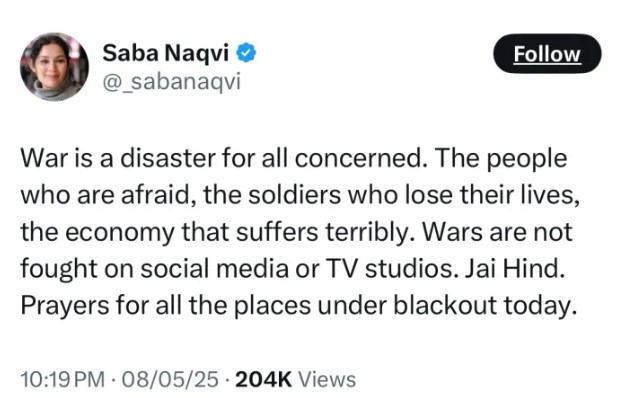Click the words 'Wars are not'
The height and width of the screenshot is (398, 619).
[x=498, y=232]
